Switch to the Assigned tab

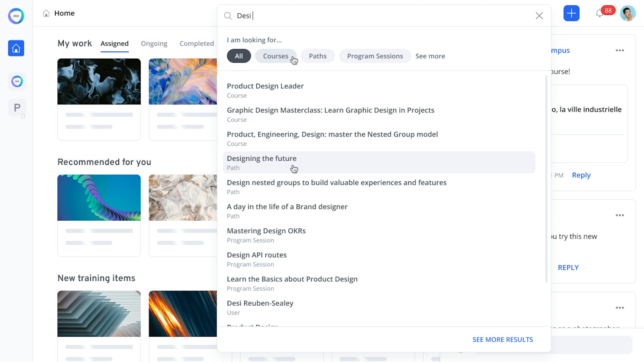click(115, 44)
